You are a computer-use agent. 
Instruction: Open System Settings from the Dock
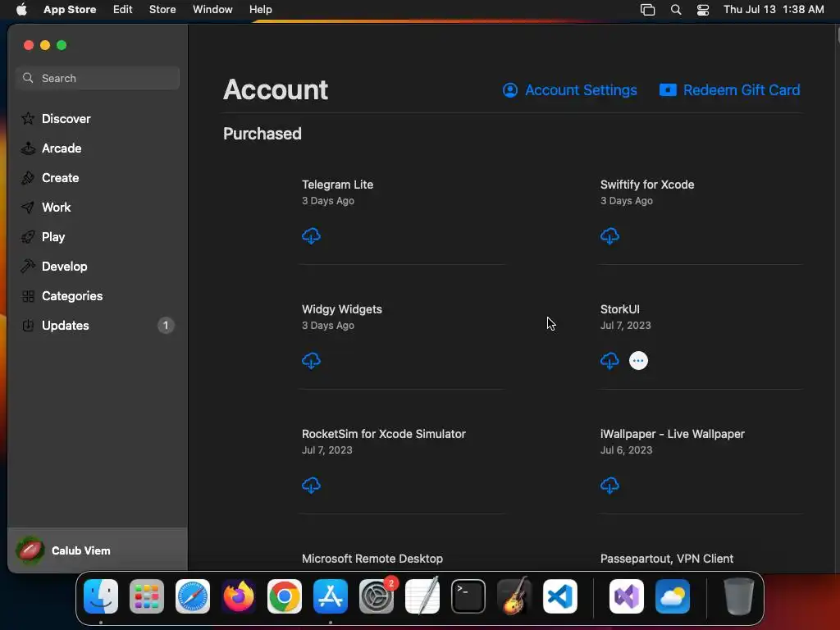pos(377,596)
